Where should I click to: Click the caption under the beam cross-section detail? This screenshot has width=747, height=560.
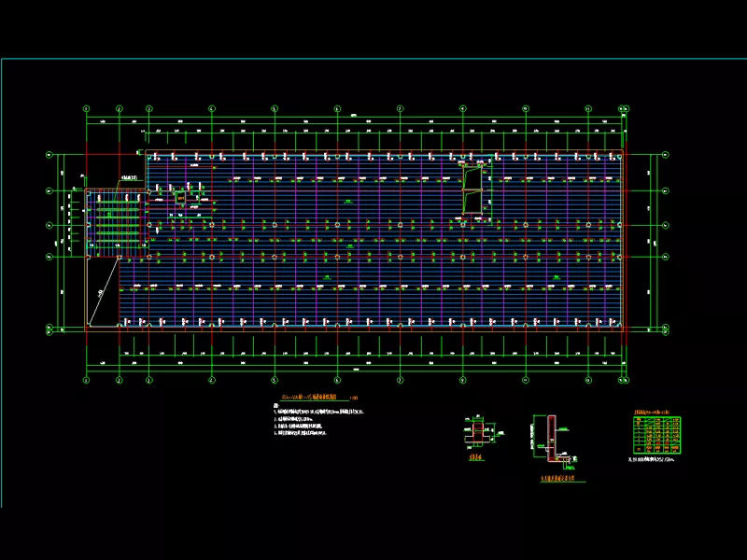(475, 459)
